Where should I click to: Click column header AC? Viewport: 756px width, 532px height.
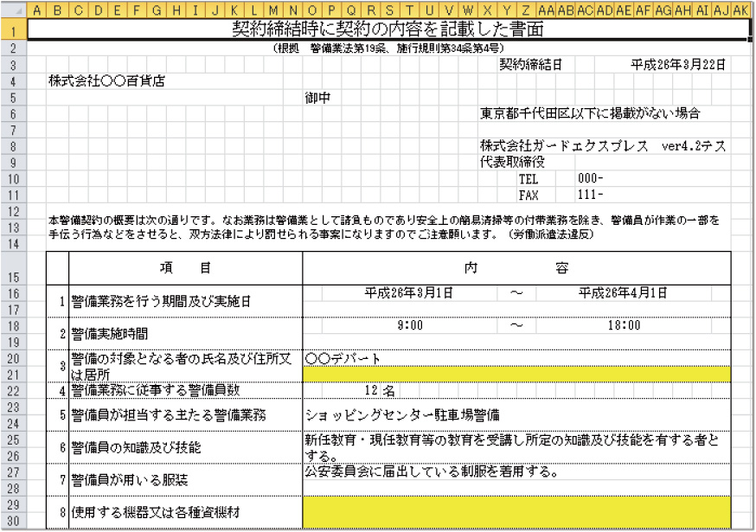tap(585, 10)
